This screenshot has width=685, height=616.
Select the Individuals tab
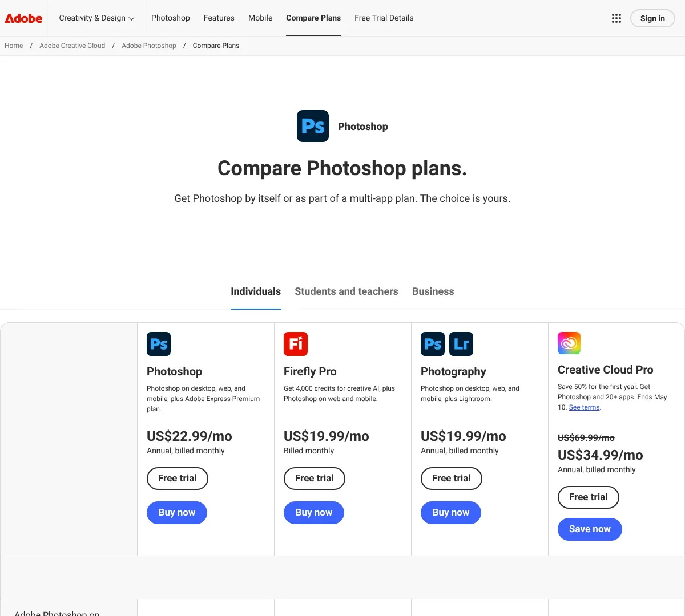(x=256, y=291)
